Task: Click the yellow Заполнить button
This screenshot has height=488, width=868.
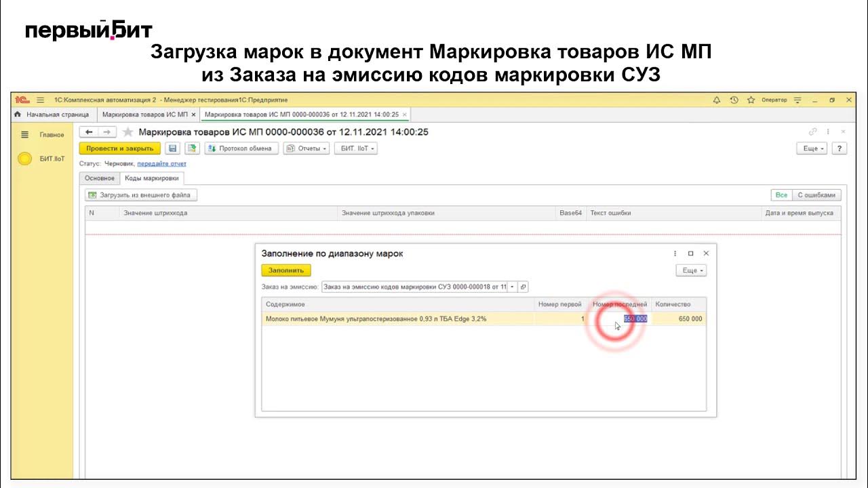Action: [286, 270]
